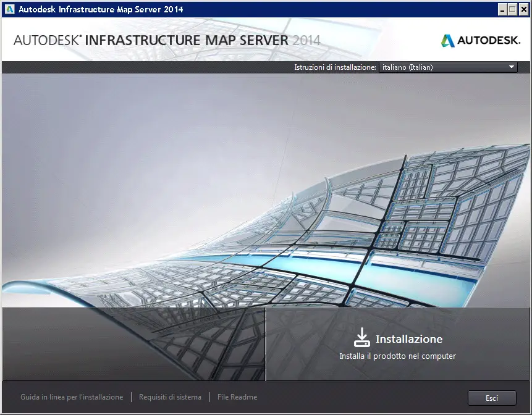
Task: Click the title bar application icon
Action: pyautogui.click(x=9, y=9)
